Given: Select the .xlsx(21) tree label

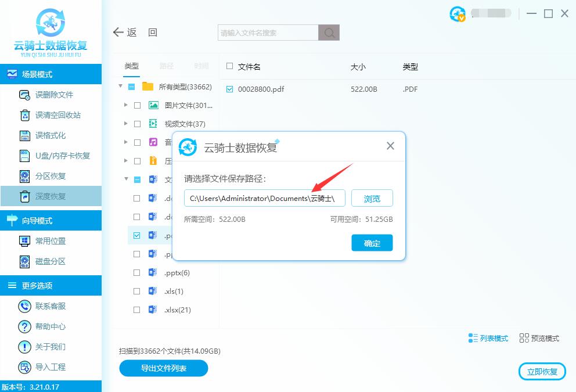Looking at the screenshot, I should tap(178, 310).
